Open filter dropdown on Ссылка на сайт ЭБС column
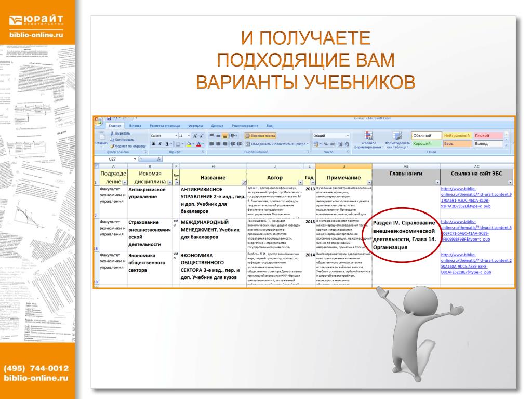Screen dimensions: 532x399 coord(510,182)
